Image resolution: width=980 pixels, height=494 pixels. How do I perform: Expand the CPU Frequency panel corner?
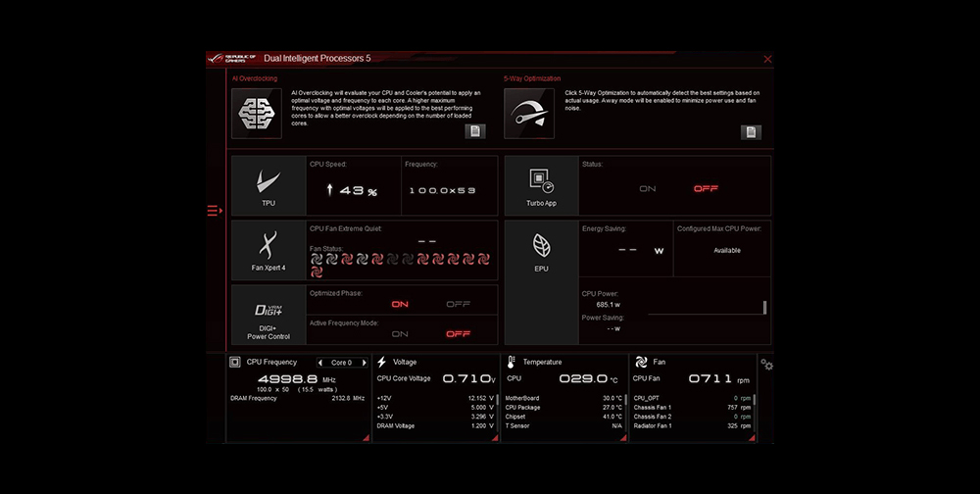click(x=367, y=438)
